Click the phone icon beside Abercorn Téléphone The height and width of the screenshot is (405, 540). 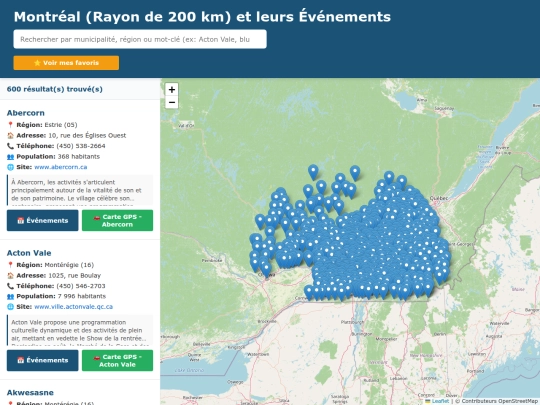point(10,146)
